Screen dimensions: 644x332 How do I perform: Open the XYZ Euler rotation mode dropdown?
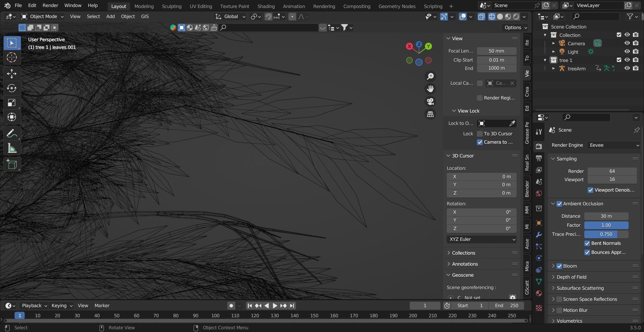point(481,239)
